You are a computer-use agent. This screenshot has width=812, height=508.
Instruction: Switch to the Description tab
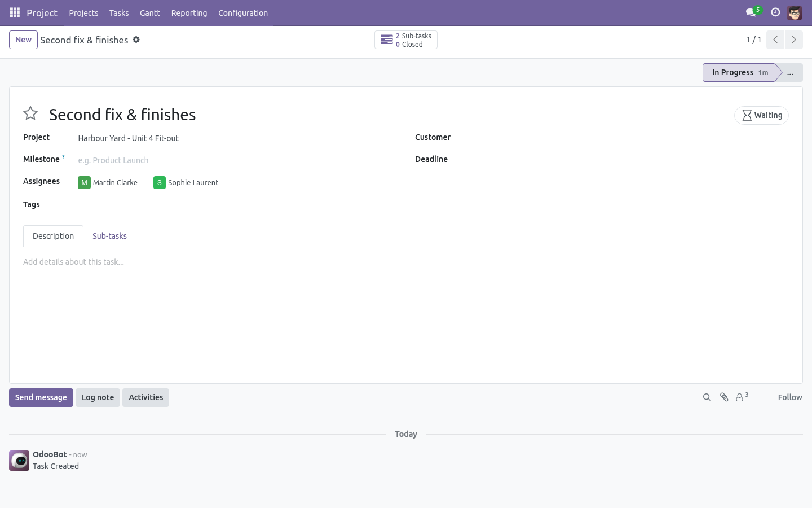click(x=53, y=236)
